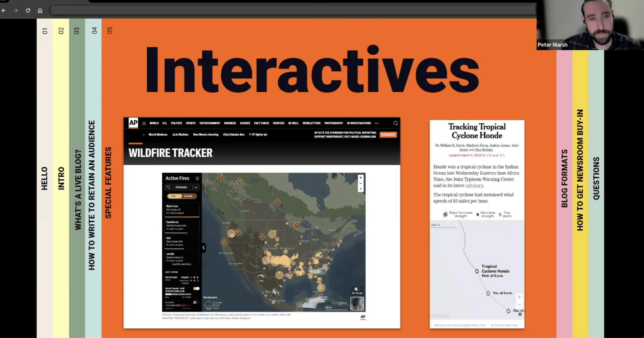Expand the AP nav more-options ellipsis
Viewport: 644px width, 338px height.
(x=377, y=123)
